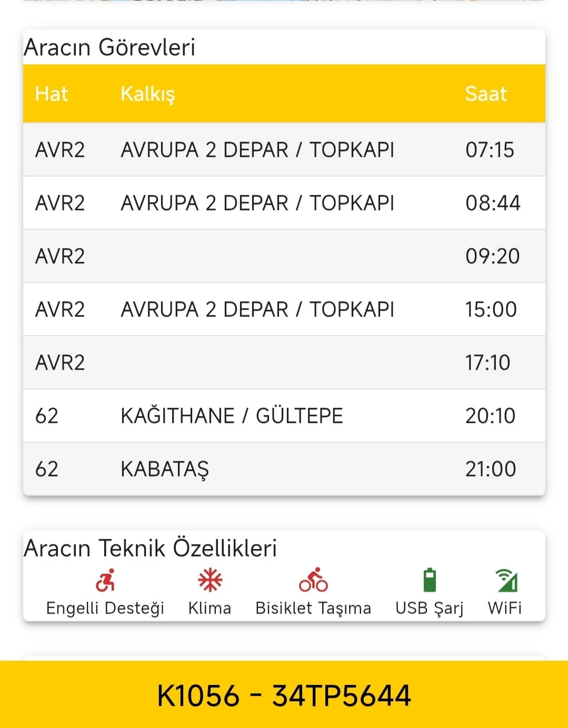568x728 pixels.
Task: Tap the Hat column header
Action: 52,94
